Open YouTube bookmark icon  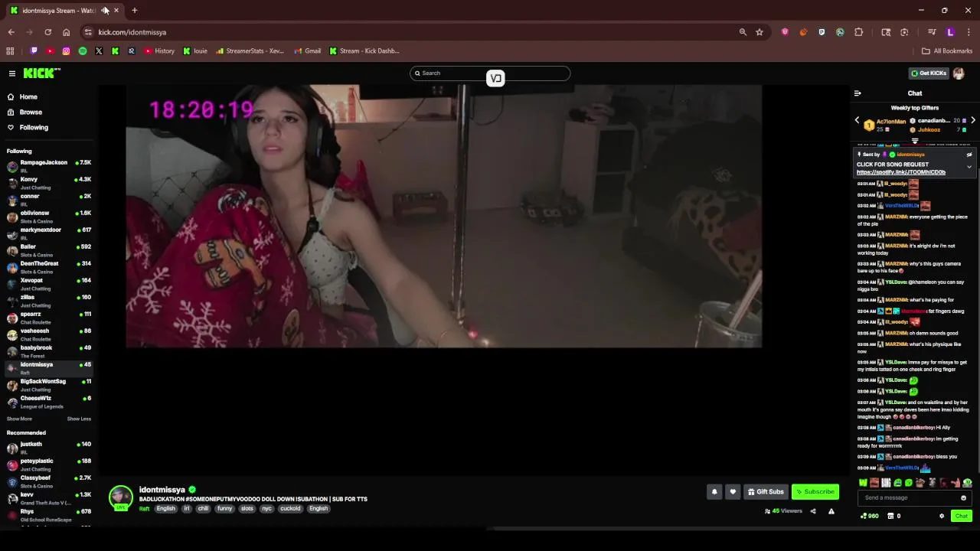[x=50, y=51]
